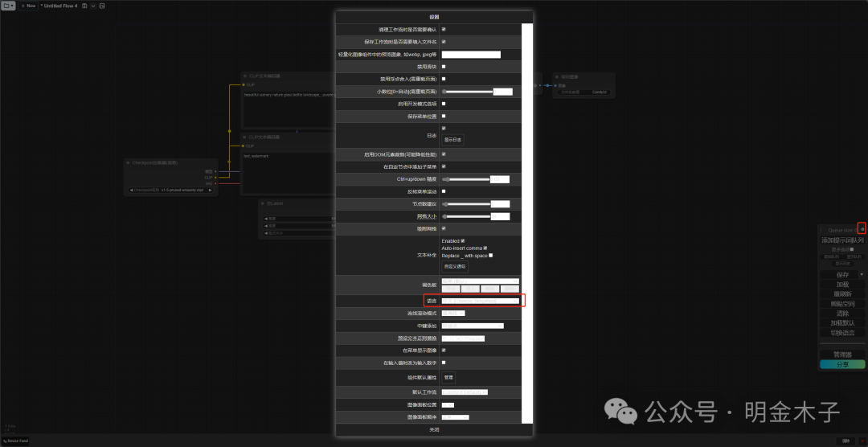
Task: Click the 管理 button for widget defaults
Action: [448, 377]
